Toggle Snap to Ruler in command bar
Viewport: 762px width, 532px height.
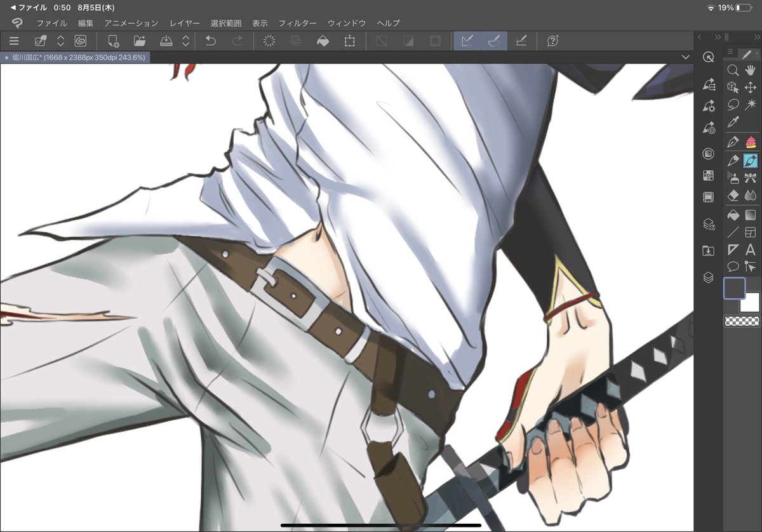click(467, 41)
